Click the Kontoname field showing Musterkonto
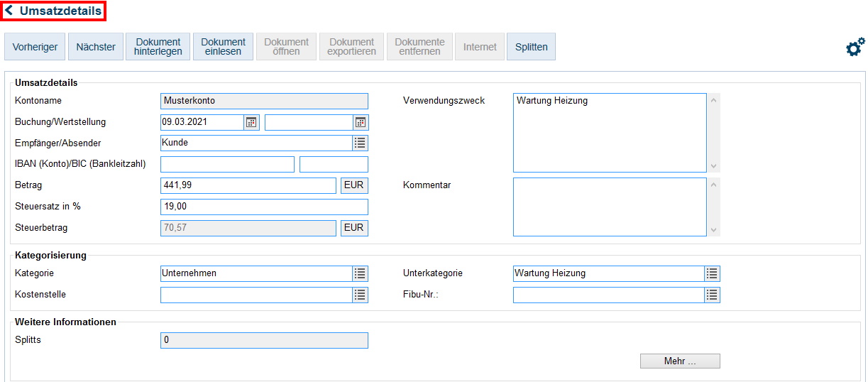The image size is (868, 382). (x=265, y=101)
